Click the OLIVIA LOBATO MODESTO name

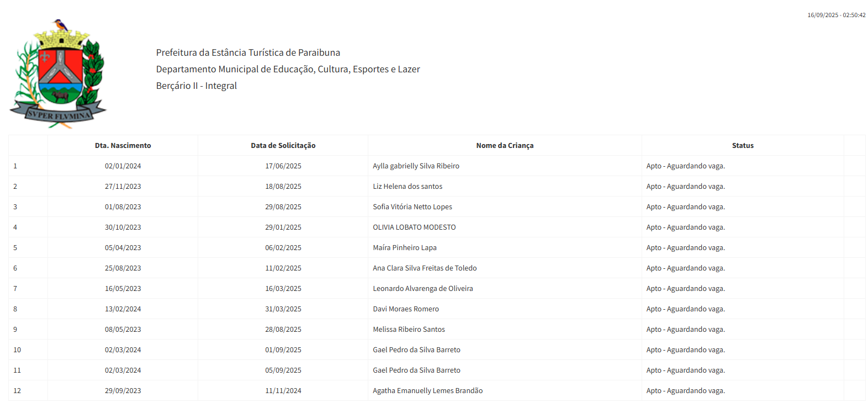pos(414,227)
